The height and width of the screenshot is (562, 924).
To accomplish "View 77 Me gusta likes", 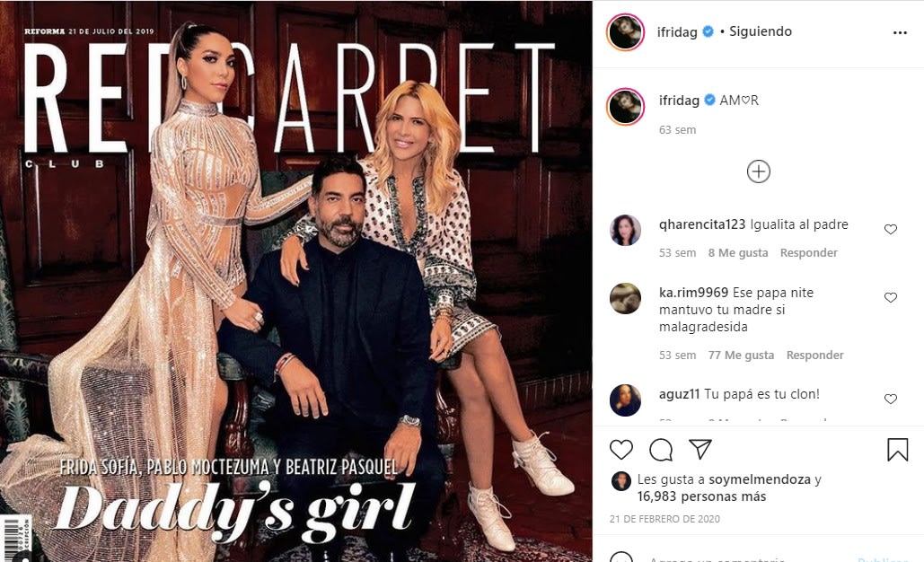I will coord(741,356).
